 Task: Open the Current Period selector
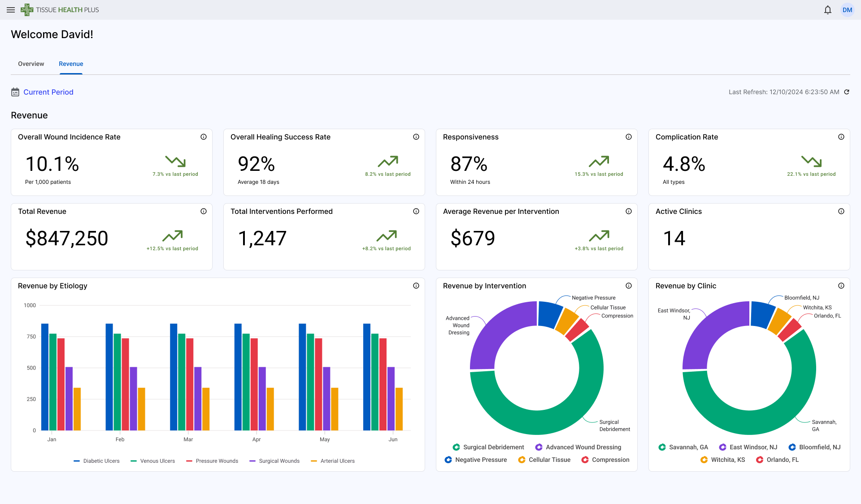click(x=48, y=92)
